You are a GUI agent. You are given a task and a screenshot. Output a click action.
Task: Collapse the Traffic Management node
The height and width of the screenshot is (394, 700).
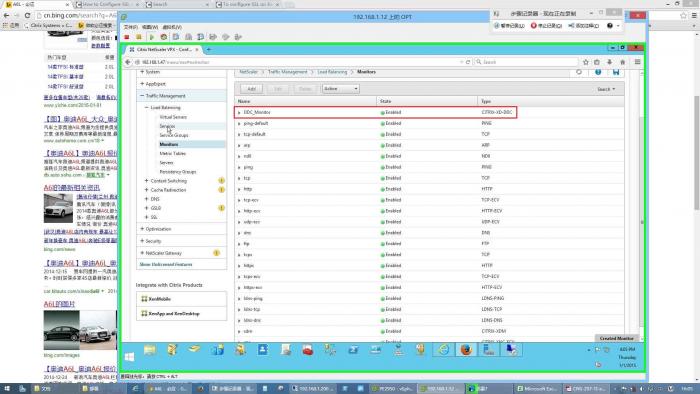142,96
